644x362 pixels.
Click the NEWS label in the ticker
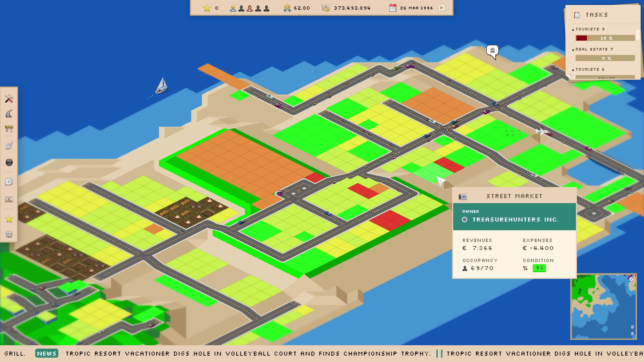tap(47, 353)
